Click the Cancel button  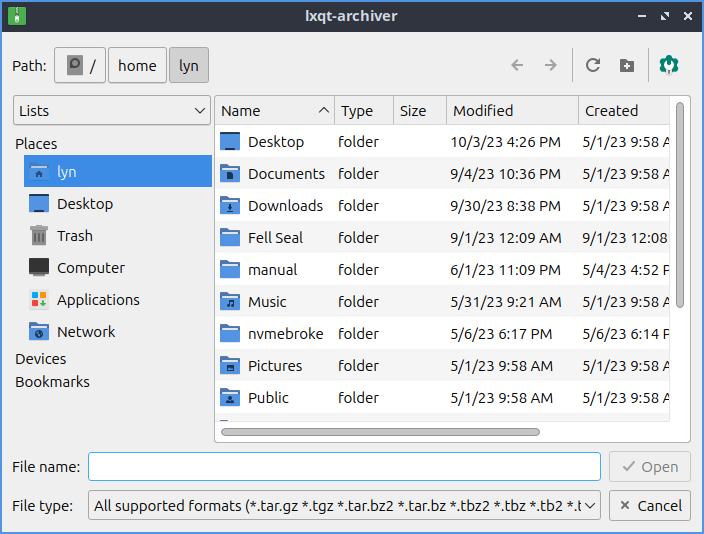[x=649, y=506]
